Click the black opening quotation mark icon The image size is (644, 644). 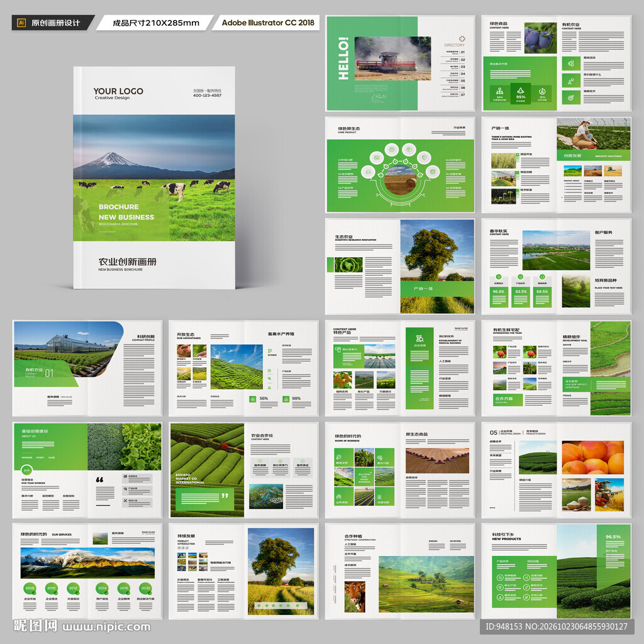[x=99, y=479]
